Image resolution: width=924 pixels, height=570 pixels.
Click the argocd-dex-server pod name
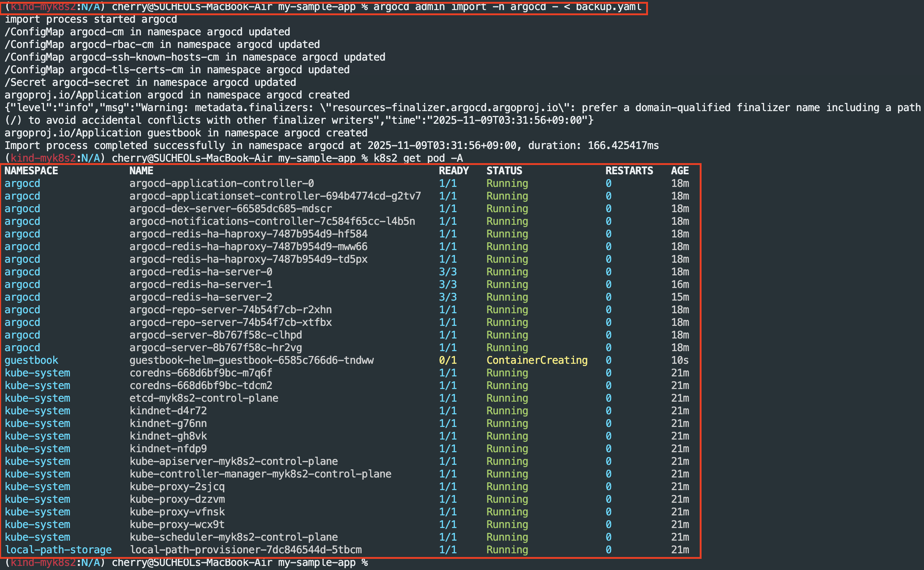coord(231,209)
